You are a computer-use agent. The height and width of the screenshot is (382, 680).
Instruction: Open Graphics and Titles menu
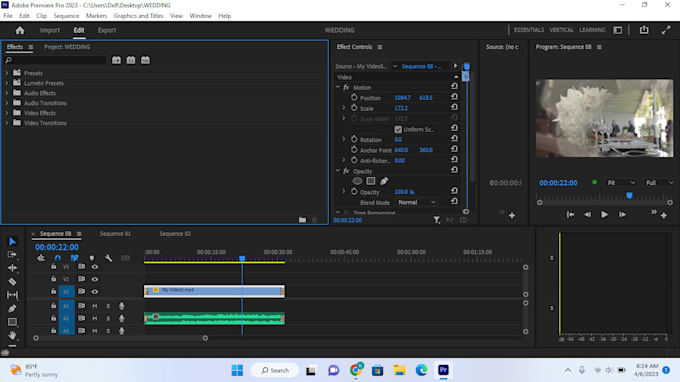138,16
